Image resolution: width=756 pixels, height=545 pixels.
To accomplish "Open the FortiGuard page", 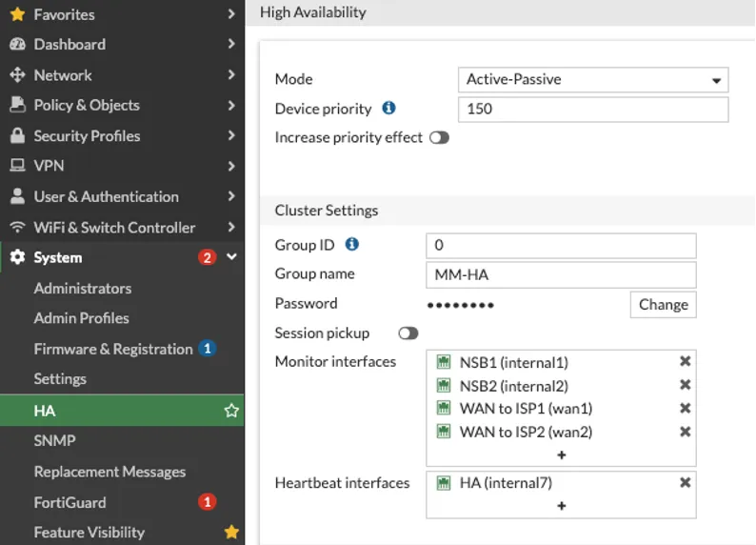I will [x=70, y=502].
